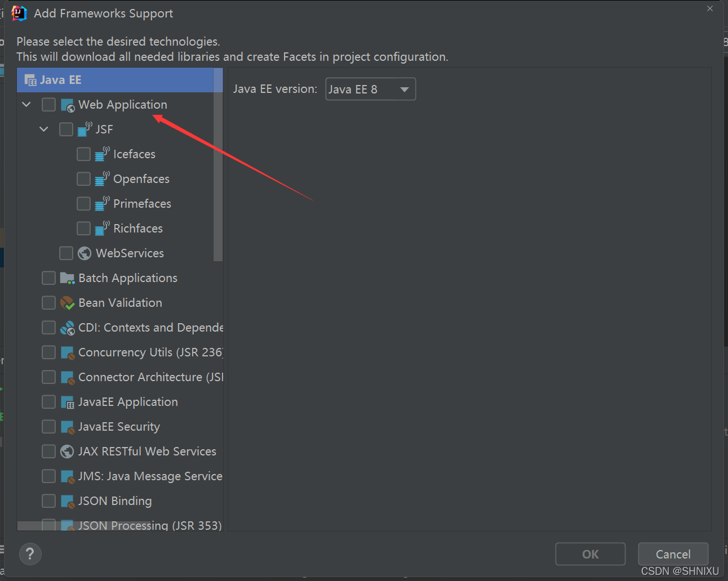Click the Openfaces icon
This screenshot has width=728, height=581.
point(102,179)
